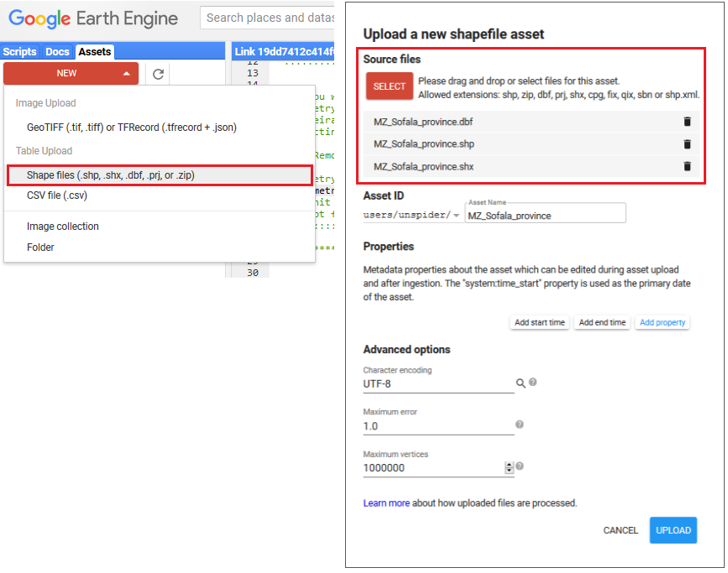Remove MZ_Sofala_province.shx file
Screen dimensions: 728x573
click(x=688, y=166)
